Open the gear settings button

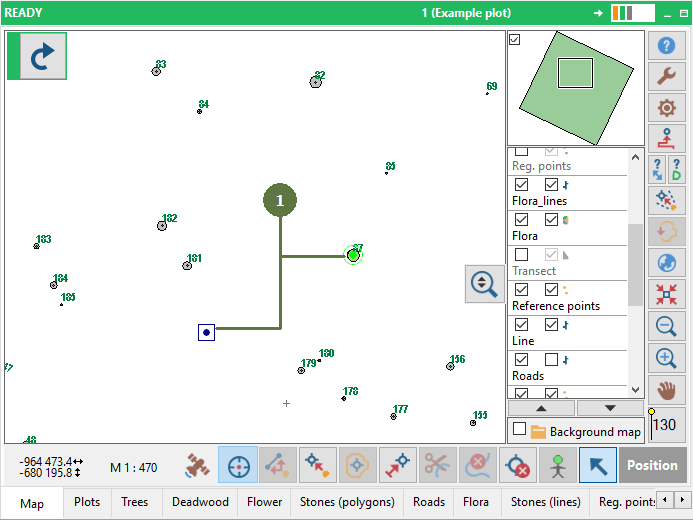tap(666, 107)
